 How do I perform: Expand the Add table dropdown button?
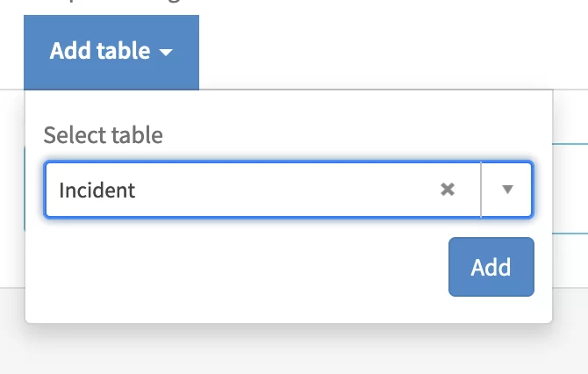[x=111, y=52]
